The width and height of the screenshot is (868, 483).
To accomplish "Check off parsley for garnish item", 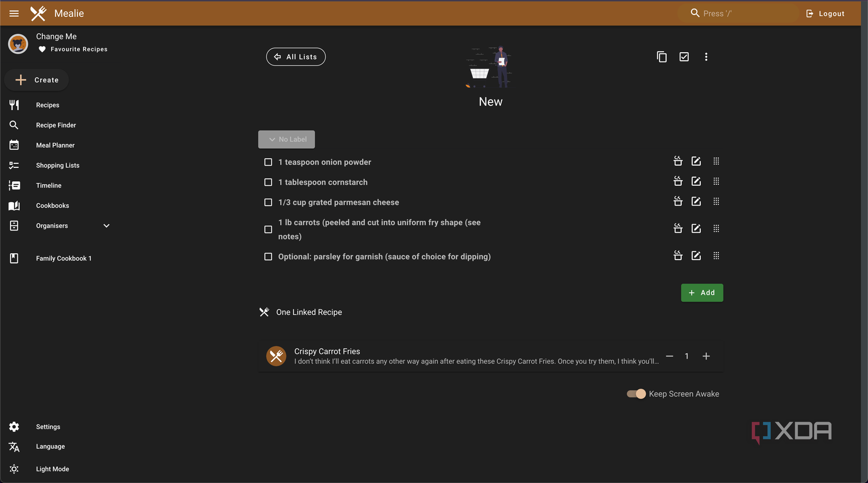I will (268, 257).
